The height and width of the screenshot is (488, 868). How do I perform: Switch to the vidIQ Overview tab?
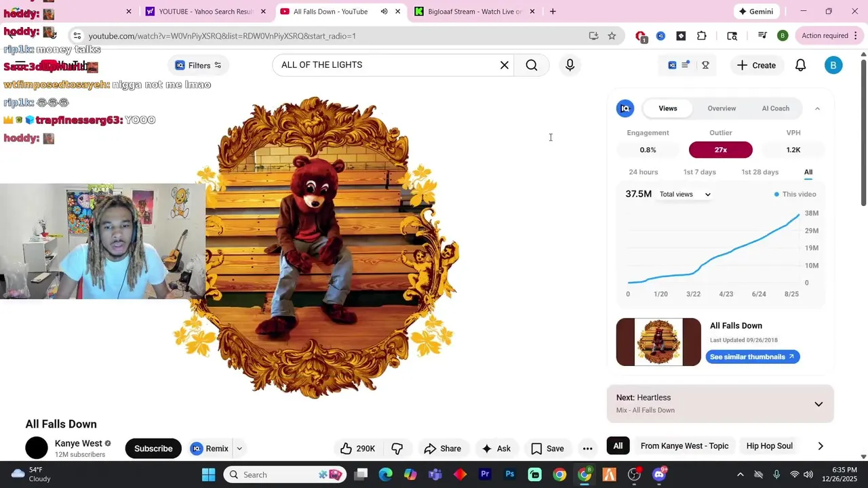[x=722, y=108]
